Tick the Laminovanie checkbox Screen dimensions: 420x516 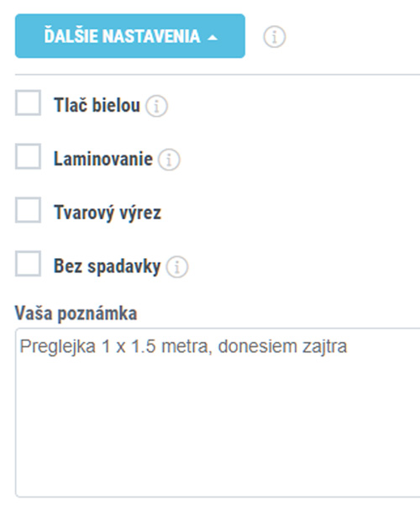(x=28, y=156)
